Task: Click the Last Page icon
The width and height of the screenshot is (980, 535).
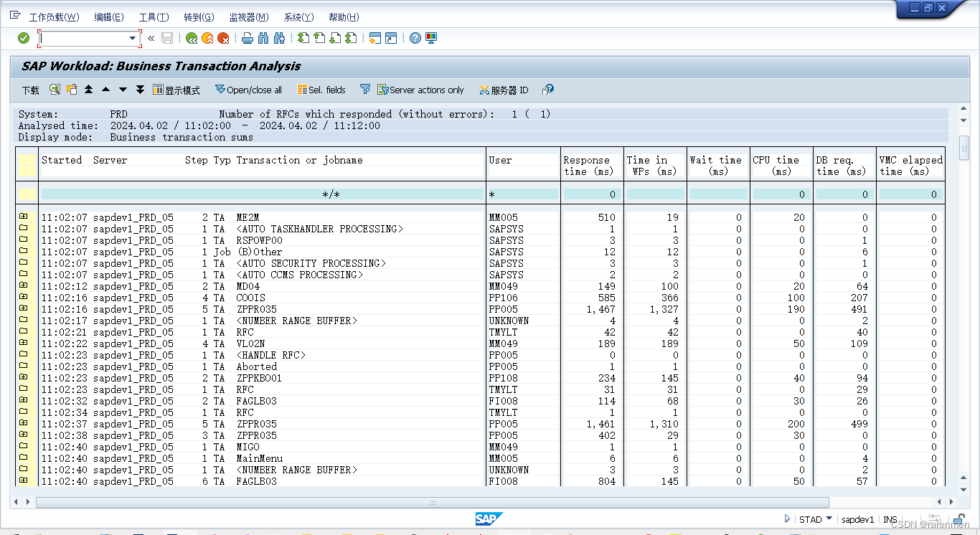Action: pos(351,38)
